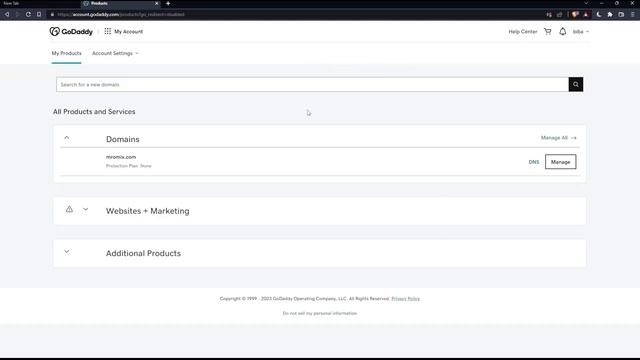640x360 pixels.
Task: Reload the page with the refresh icon
Action: (28, 14)
